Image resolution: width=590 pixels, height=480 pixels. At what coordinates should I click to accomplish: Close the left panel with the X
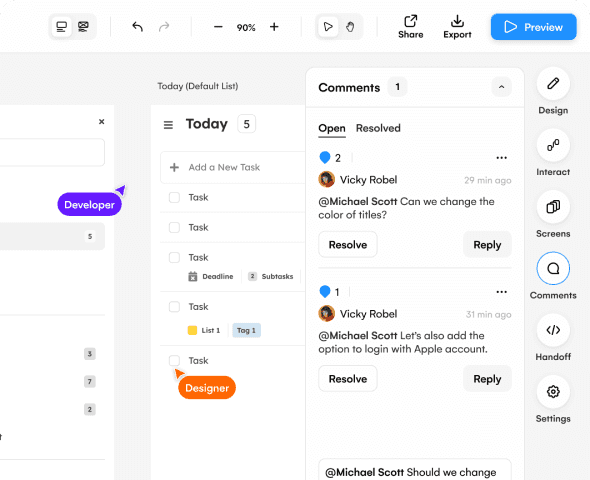coord(102,122)
